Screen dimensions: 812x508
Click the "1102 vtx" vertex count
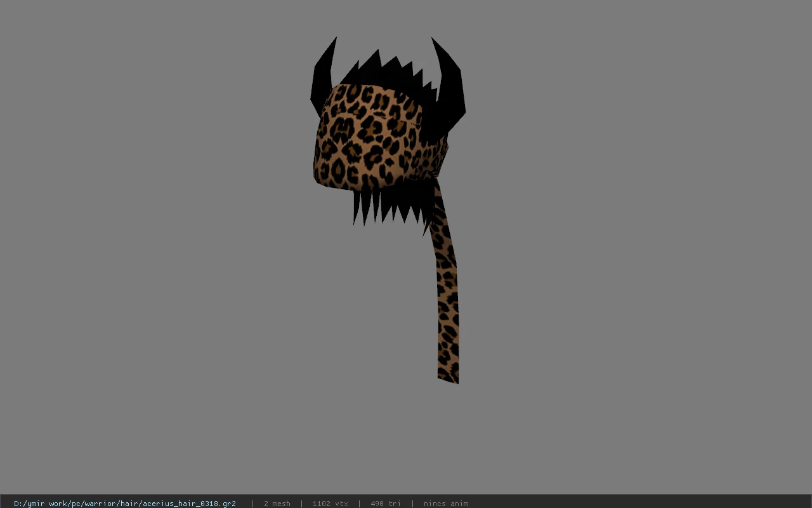330,504
